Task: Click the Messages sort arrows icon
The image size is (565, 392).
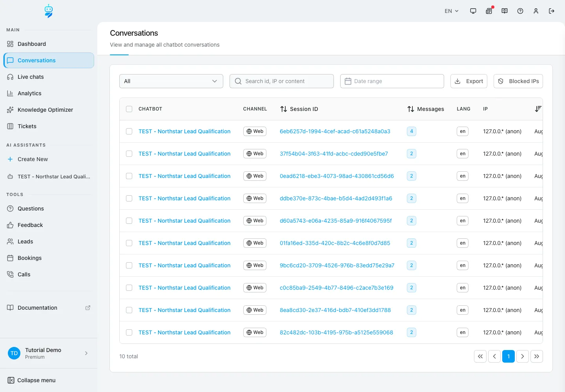Action: click(x=411, y=109)
